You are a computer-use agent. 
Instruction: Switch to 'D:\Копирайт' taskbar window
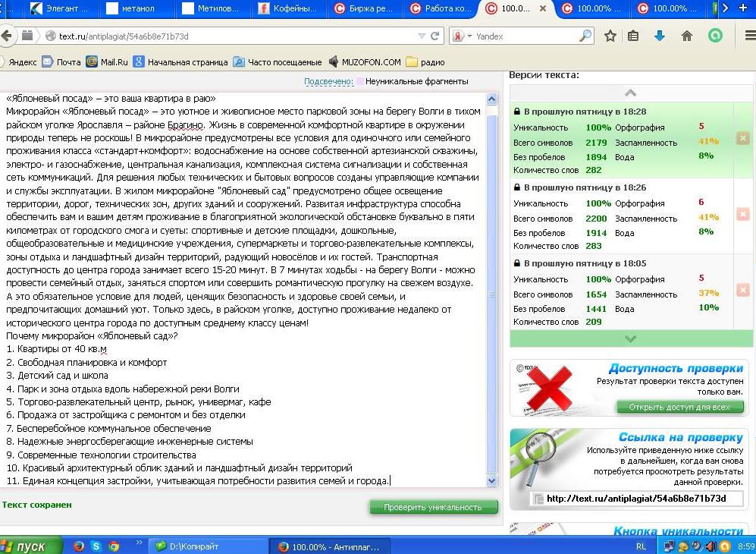pyautogui.click(x=207, y=546)
